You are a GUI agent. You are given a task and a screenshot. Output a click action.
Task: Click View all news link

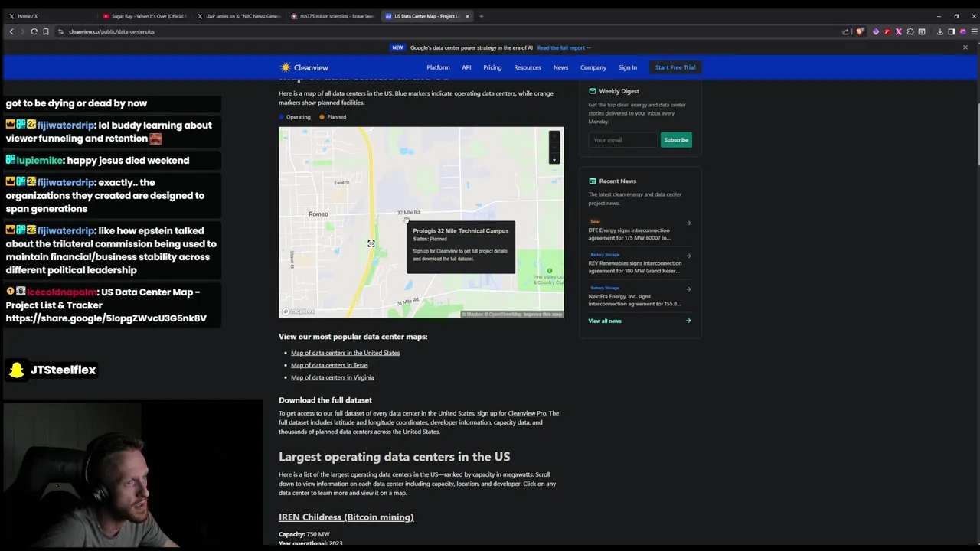pyautogui.click(x=605, y=321)
